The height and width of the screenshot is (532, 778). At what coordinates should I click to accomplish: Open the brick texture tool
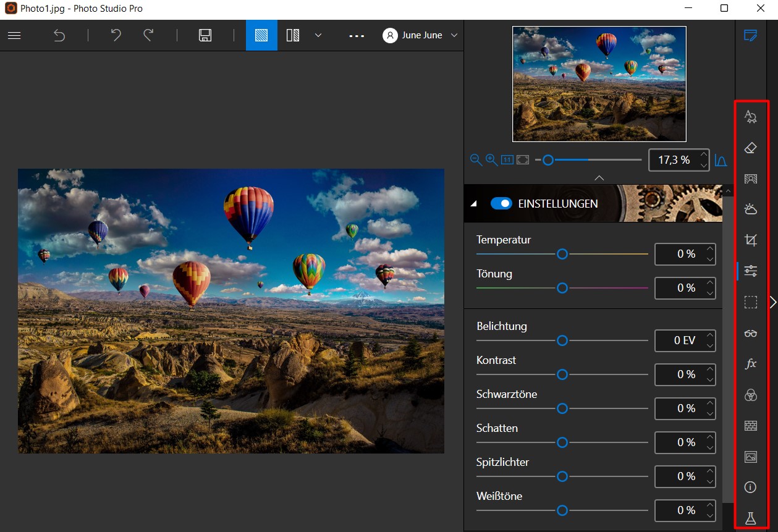pos(751,426)
